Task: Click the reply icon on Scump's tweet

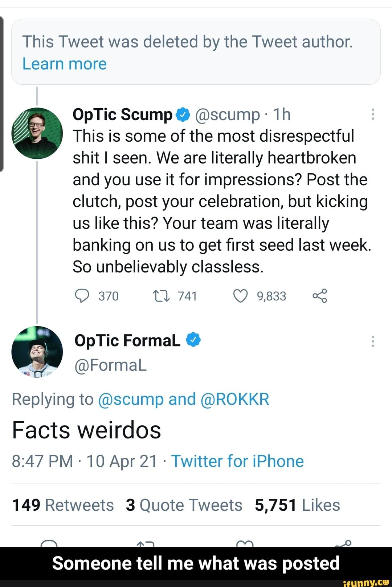Action: [83, 296]
